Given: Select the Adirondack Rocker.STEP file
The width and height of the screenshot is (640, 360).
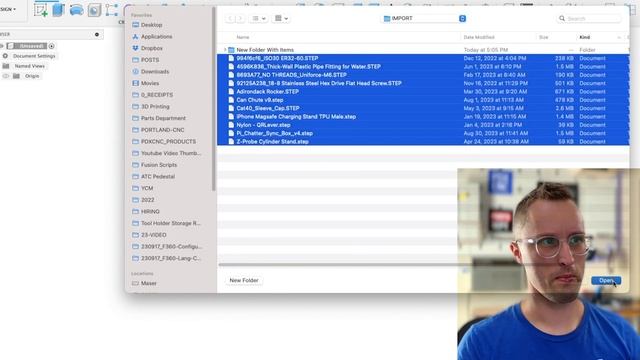Looking at the screenshot, I should point(423,91).
